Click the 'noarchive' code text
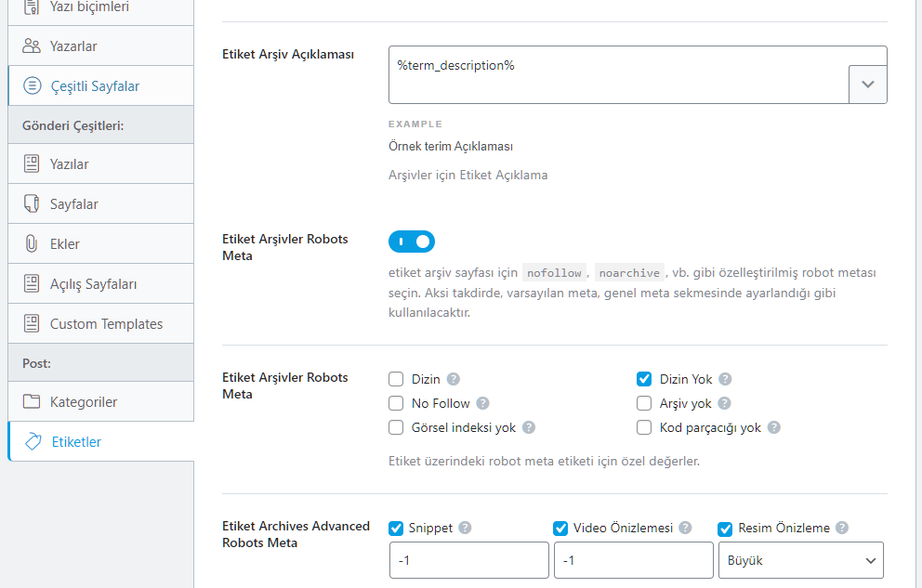Viewport: 922px width, 588px height. point(629,272)
